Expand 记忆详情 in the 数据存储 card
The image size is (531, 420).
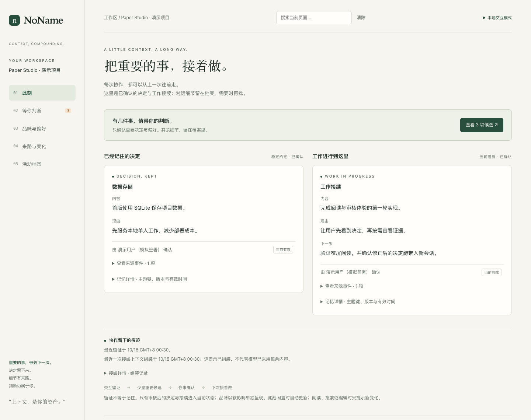click(x=149, y=279)
